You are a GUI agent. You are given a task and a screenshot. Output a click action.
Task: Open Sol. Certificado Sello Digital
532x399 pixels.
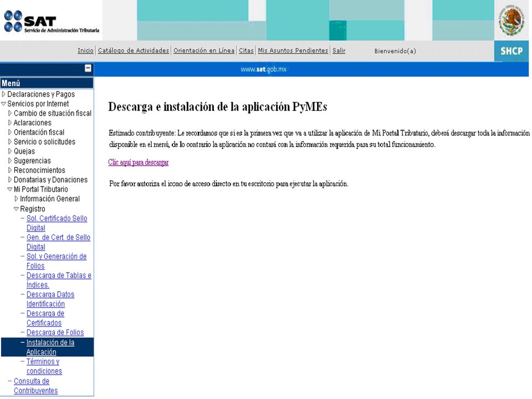tap(57, 223)
